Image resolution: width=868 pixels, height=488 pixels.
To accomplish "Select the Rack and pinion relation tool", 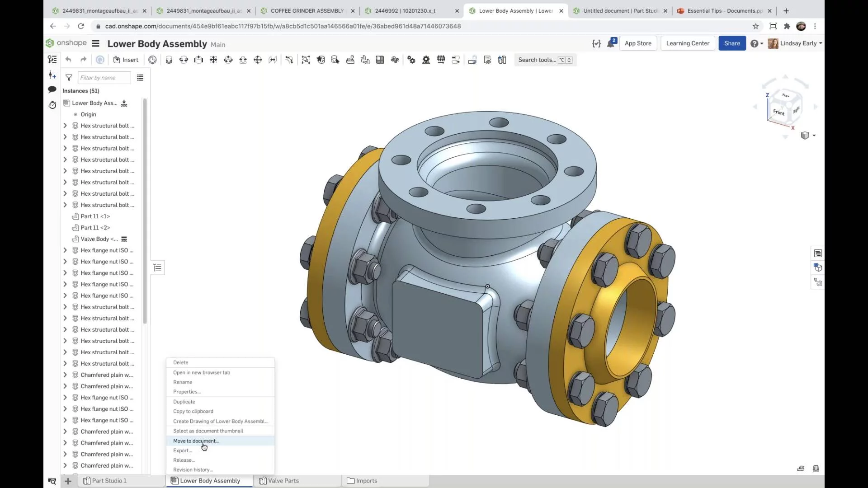I will pos(426,60).
